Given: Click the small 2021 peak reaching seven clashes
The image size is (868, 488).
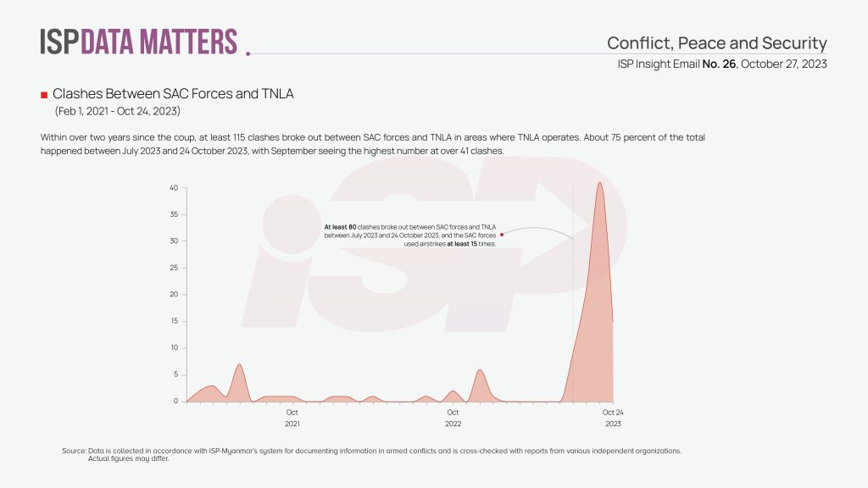Looking at the screenshot, I should coord(239,366).
